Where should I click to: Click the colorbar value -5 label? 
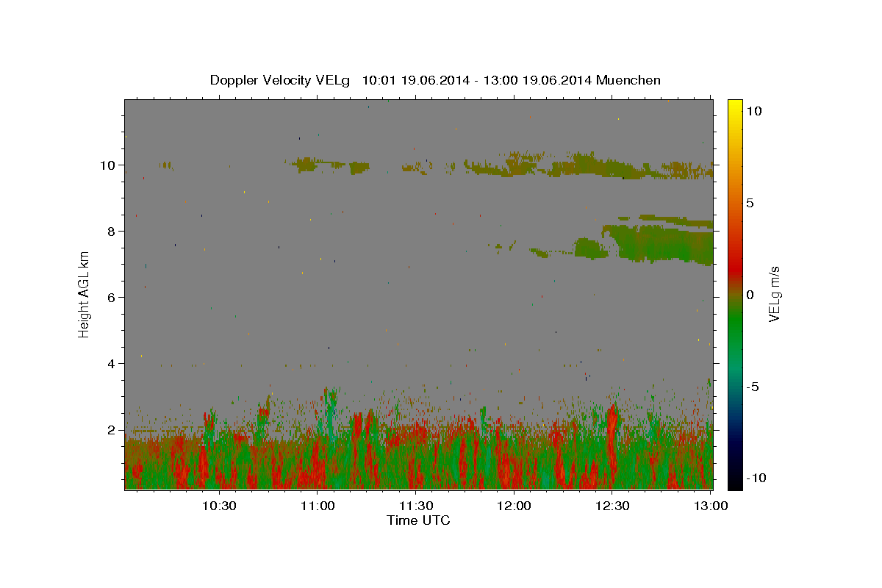point(753,387)
